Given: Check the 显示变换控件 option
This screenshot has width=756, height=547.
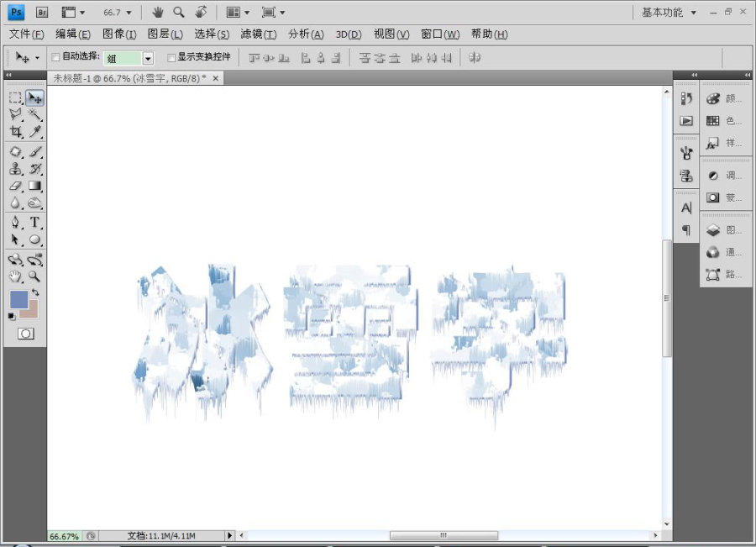Looking at the screenshot, I should pyautogui.click(x=171, y=58).
